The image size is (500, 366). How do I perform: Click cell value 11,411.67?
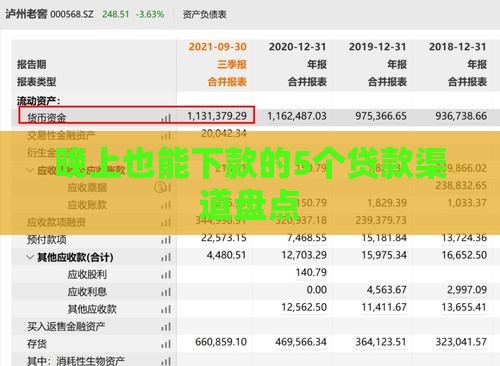coord(384,307)
